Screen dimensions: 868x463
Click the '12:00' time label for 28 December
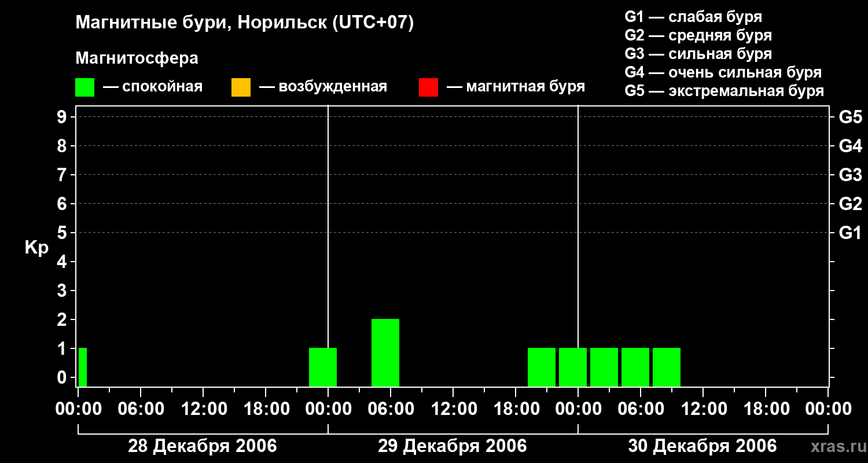point(203,409)
